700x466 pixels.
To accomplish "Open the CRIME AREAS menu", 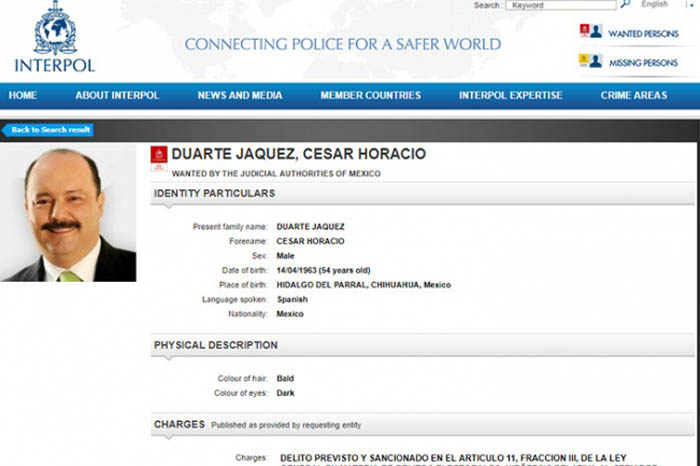I will click(634, 95).
